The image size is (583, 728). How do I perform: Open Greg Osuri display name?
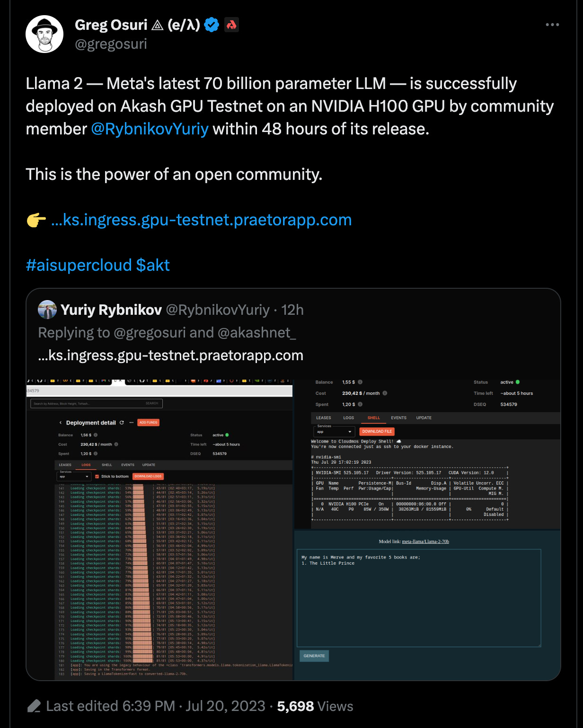click(x=137, y=25)
